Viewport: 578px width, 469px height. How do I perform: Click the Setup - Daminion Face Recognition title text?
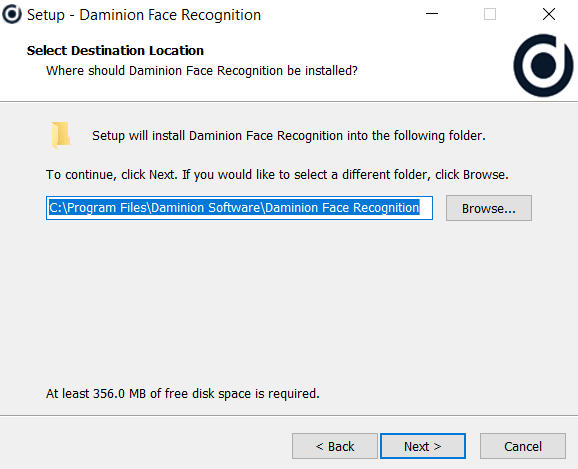[x=144, y=15]
